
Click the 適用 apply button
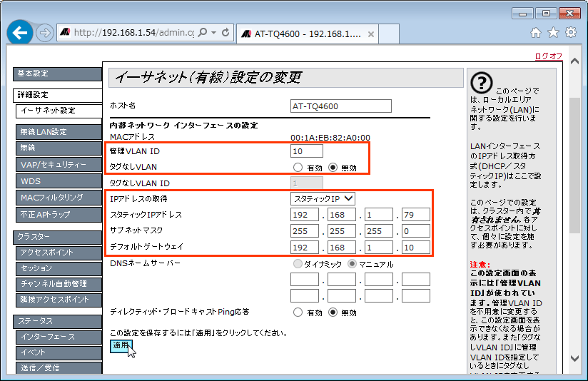[121, 346]
